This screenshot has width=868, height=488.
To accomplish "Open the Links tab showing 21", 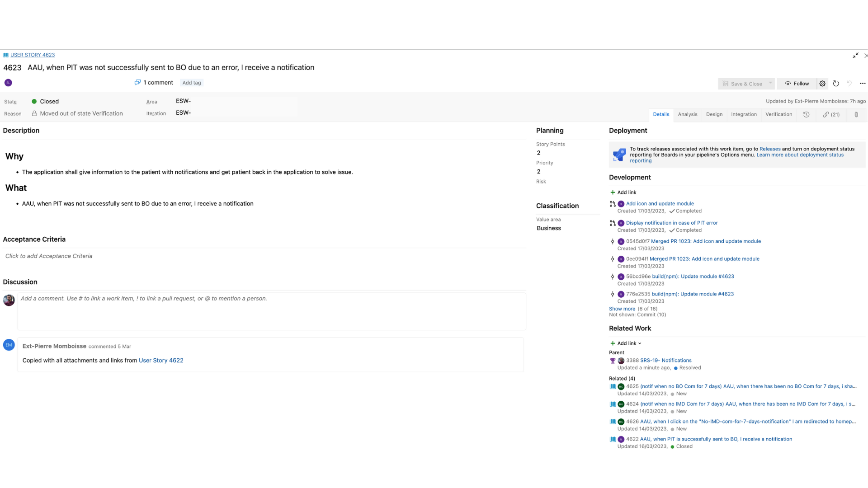I will click(831, 115).
